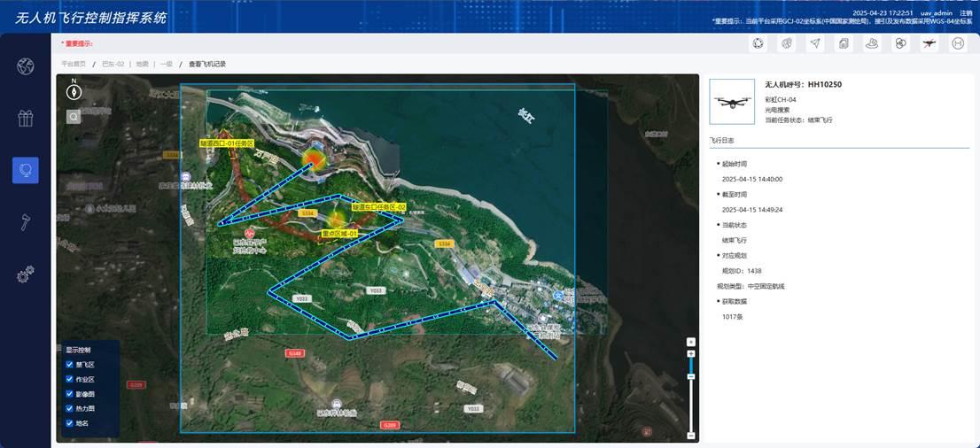980x448 pixels.
Task: Click the compass north indicator on map
Action: coord(74,89)
